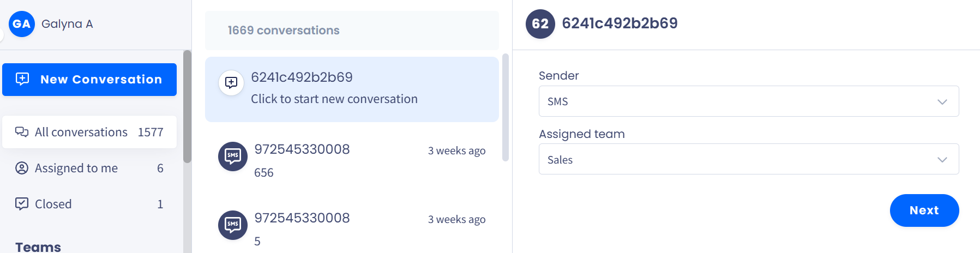The width and height of the screenshot is (980, 253).
Task: Click the plus-message icon in New Conversation
Action: (22, 79)
